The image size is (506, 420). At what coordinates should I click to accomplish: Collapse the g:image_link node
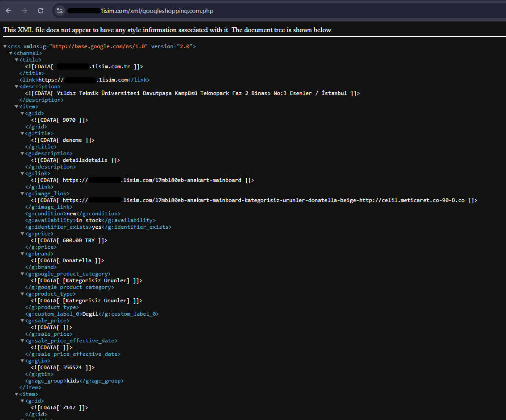(22, 194)
